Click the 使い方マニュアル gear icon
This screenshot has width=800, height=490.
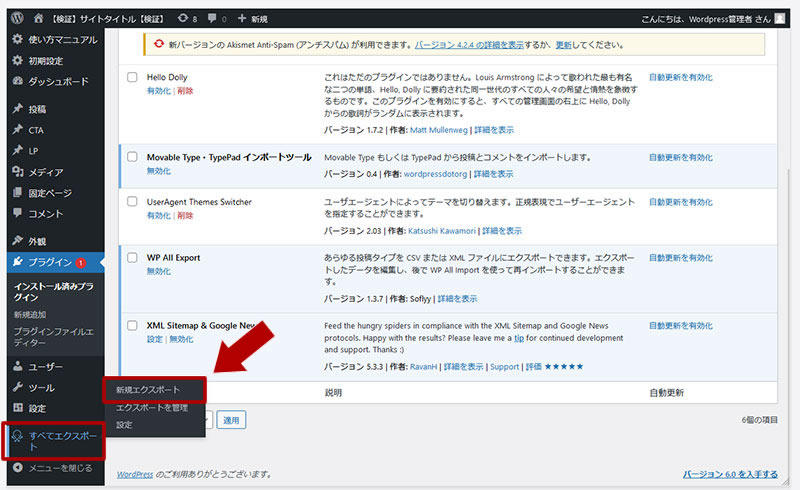(18, 39)
